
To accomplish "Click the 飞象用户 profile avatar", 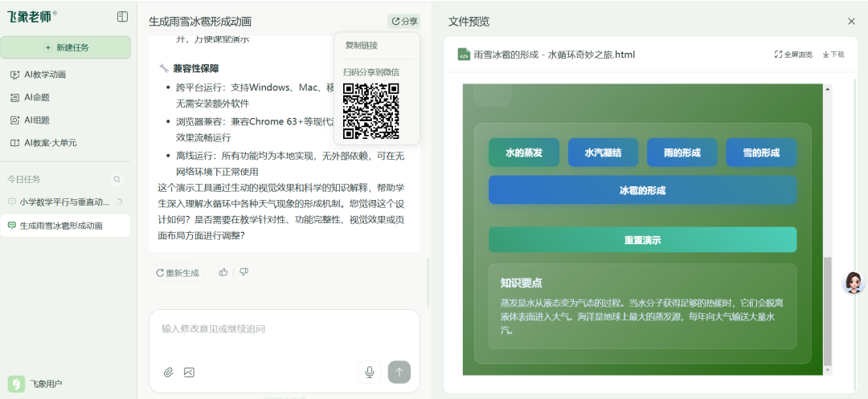I will pos(16,383).
